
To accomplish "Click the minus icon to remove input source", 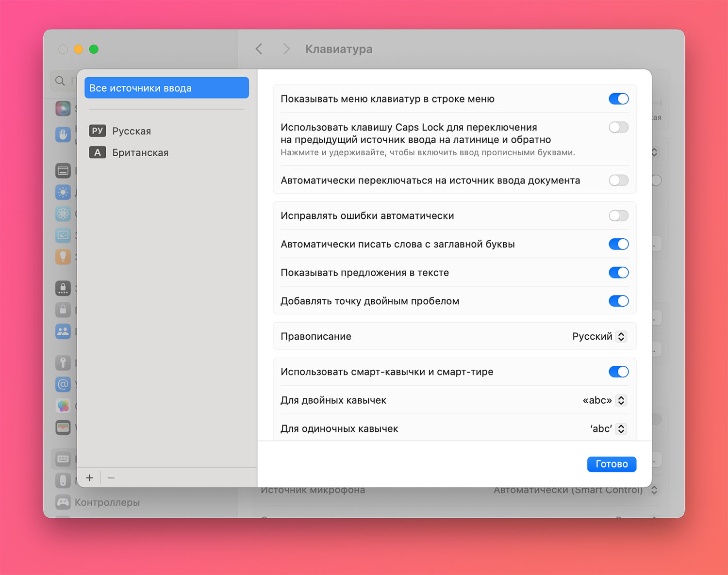I will (111, 478).
